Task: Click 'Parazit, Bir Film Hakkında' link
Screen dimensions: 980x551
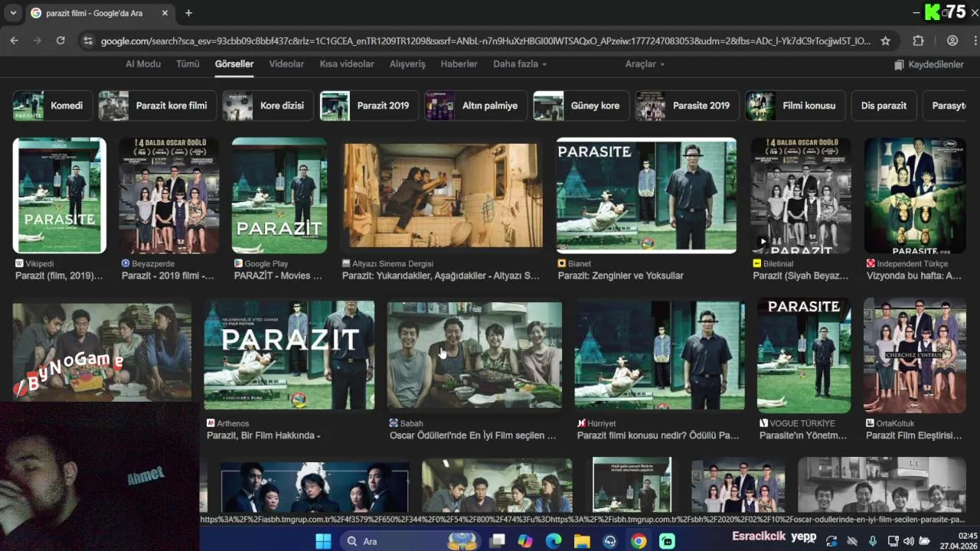Action: [x=263, y=435]
